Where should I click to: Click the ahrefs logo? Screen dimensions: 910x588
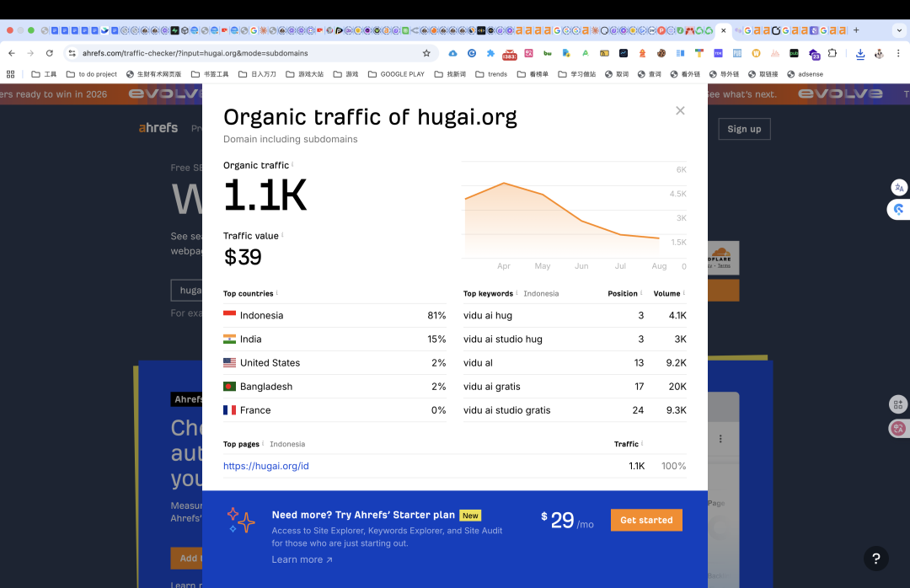click(x=158, y=128)
